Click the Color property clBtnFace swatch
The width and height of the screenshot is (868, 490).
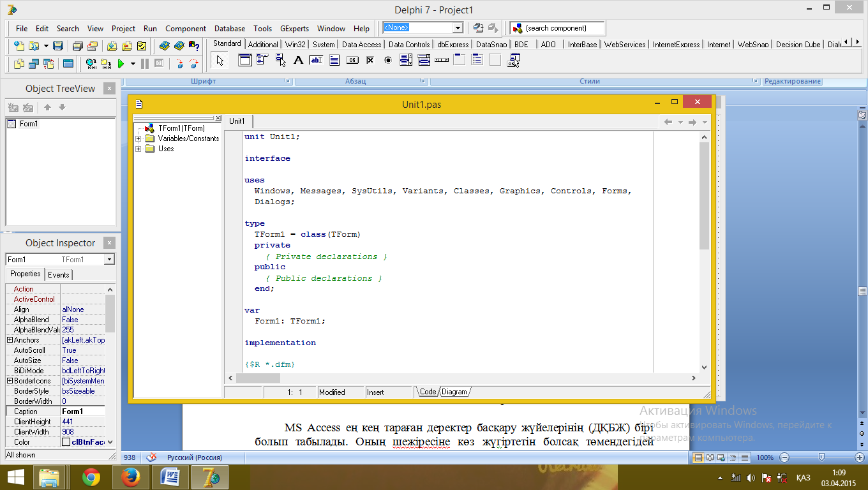[66, 442]
